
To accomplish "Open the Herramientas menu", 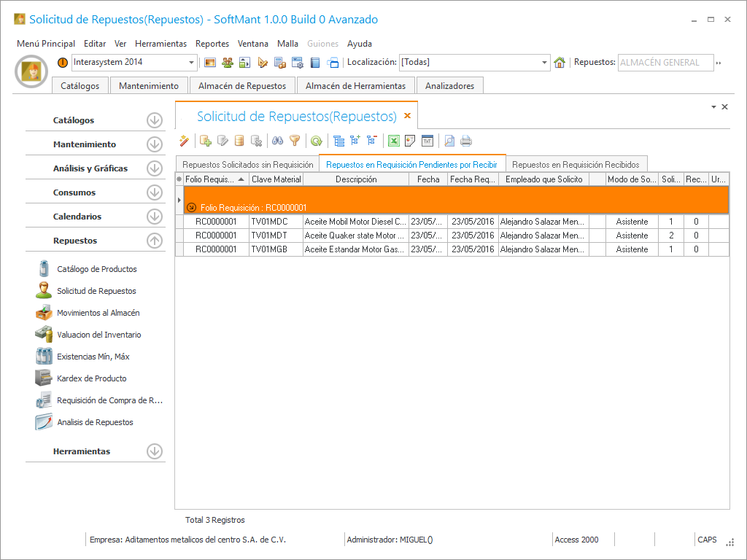I will (x=160, y=44).
